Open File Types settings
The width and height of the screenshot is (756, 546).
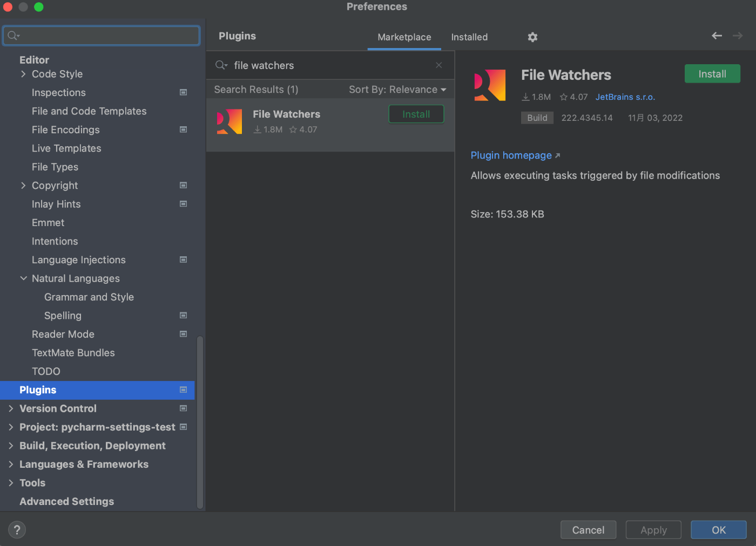55,167
